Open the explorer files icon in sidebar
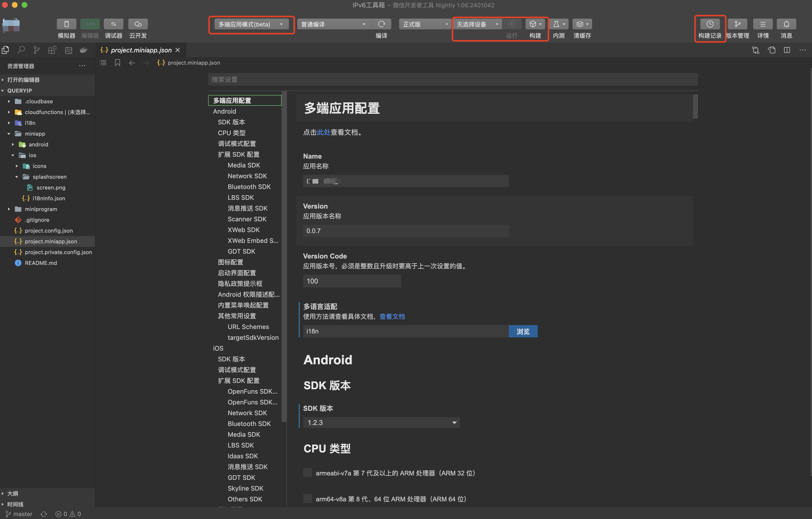 (x=5, y=50)
